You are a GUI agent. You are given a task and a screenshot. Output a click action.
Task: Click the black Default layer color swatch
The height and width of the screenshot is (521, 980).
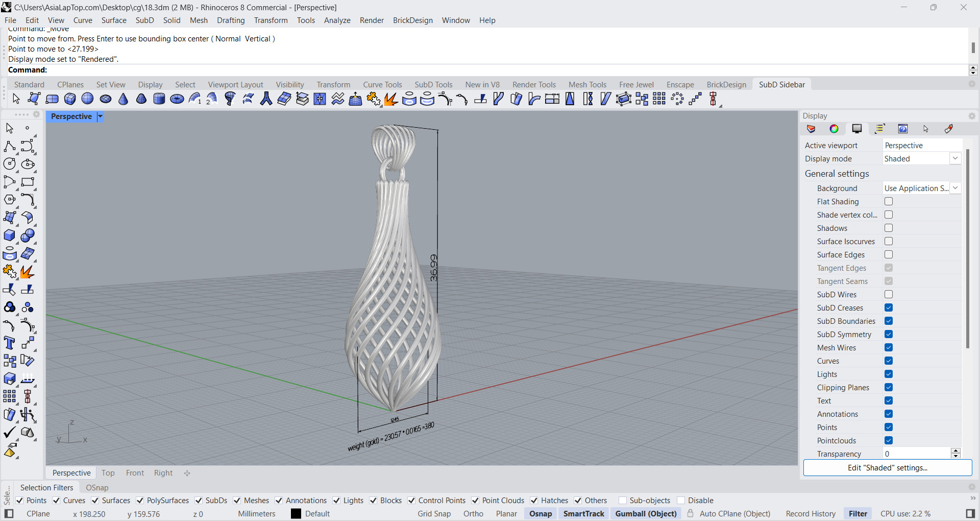tap(296, 514)
